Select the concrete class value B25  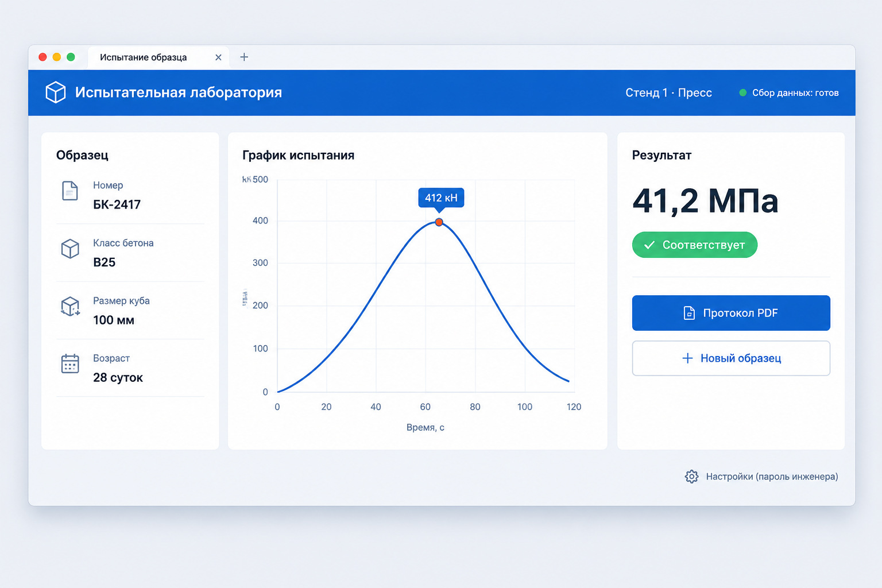(104, 262)
